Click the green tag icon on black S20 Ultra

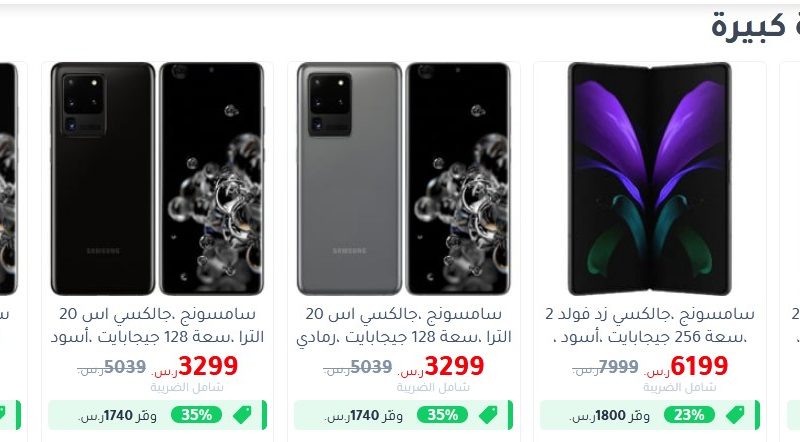(242, 415)
